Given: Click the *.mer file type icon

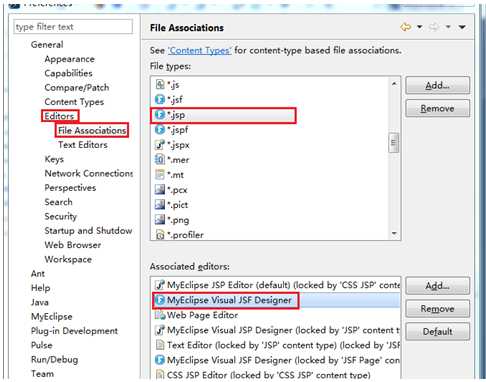Looking at the screenshot, I should tap(160, 159).
